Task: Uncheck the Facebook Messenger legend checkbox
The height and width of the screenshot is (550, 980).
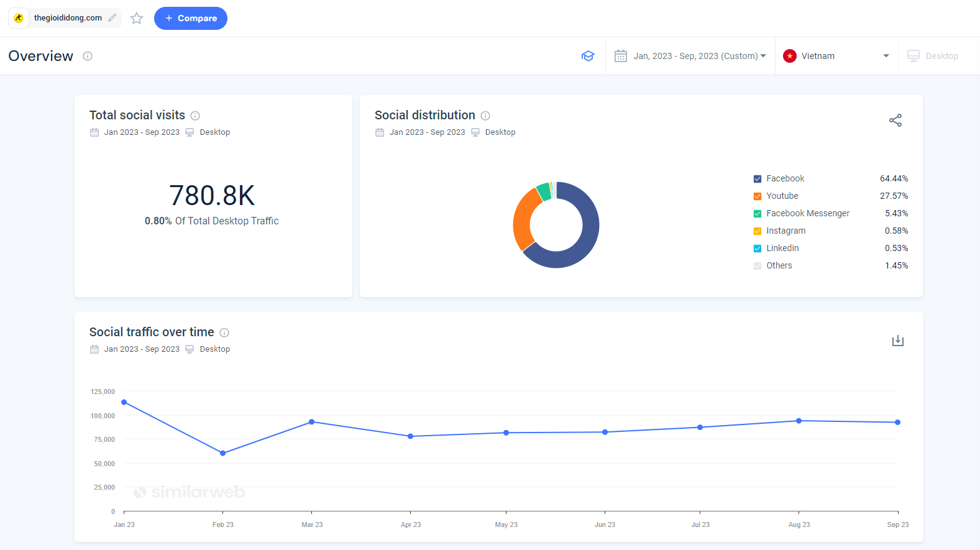Action: pos(758,214)
